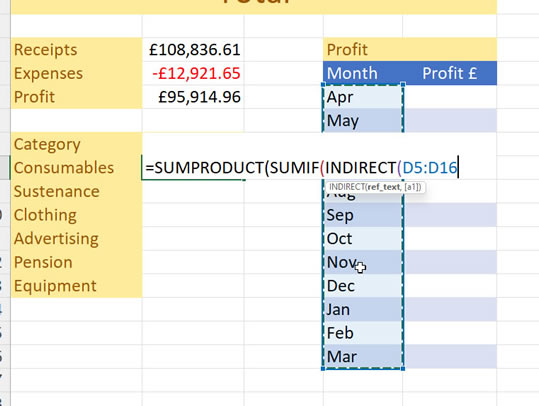Image resolution: width=539 pixels, height=406 pixels.
Task: Select the Apr month cell
Action: pyautogui.click(x=363, y=97)
